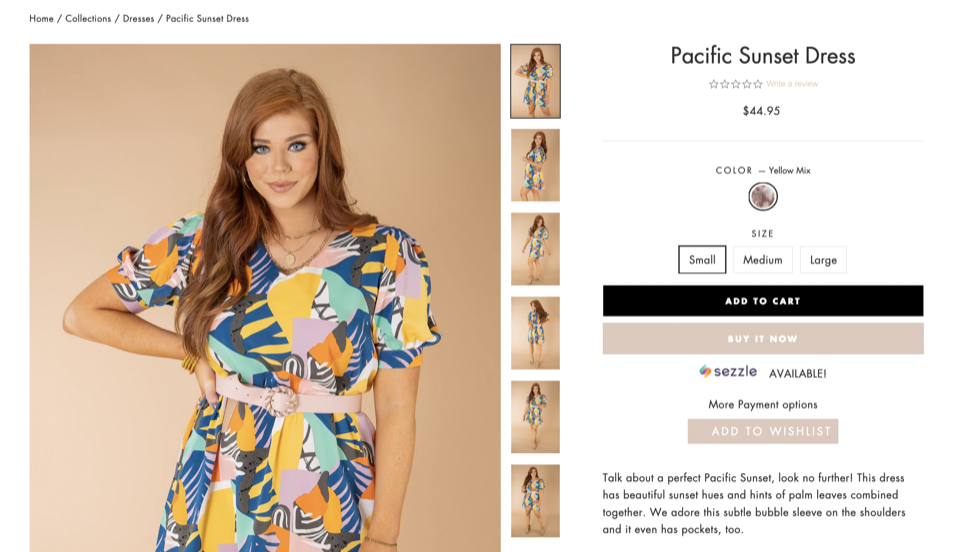Show the third thumbnail image

(x=535, y=249)
